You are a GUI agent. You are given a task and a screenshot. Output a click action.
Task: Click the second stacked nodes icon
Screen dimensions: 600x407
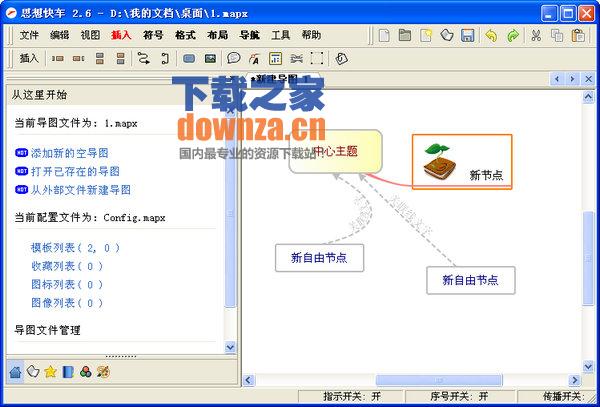tap(121, 59)
